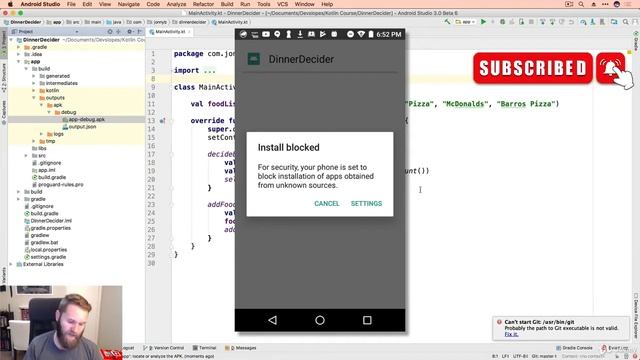Click the Make Project hammer icon
Image resolution: width=640 pixels, height=360 pixels.
click(448, 22)
